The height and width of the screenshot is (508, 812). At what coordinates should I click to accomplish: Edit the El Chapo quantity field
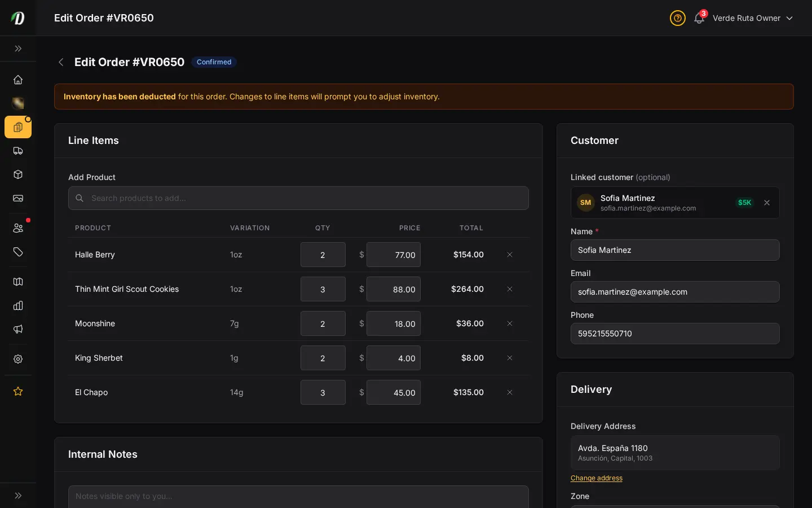[323, 392]
